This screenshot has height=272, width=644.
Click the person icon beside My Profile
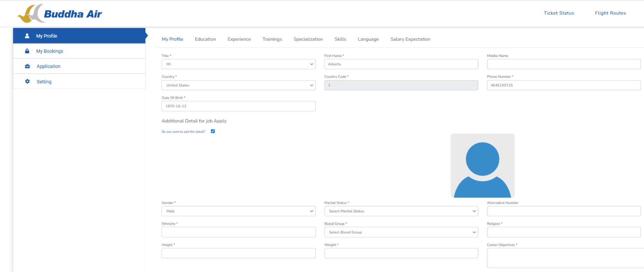pos(27,36)
